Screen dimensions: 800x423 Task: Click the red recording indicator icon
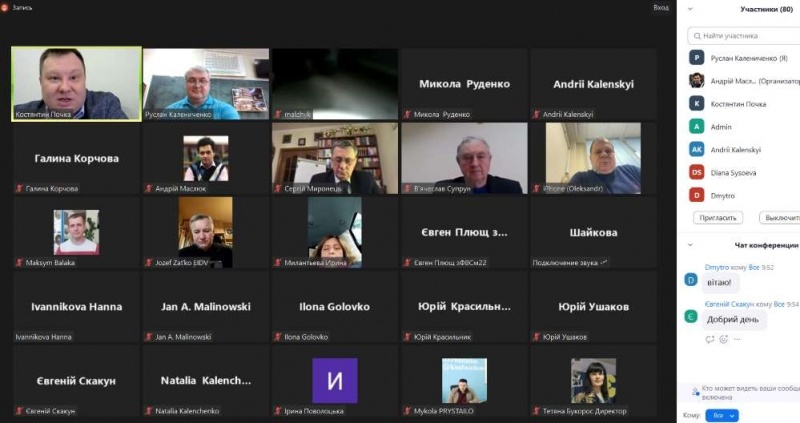pos(5,7)
